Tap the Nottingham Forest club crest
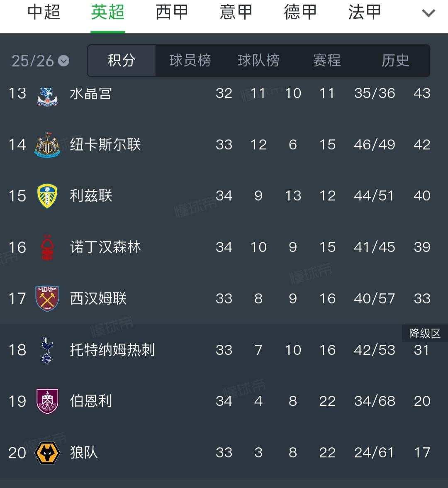This screenshot has height=488, width=448. [47, 247]
